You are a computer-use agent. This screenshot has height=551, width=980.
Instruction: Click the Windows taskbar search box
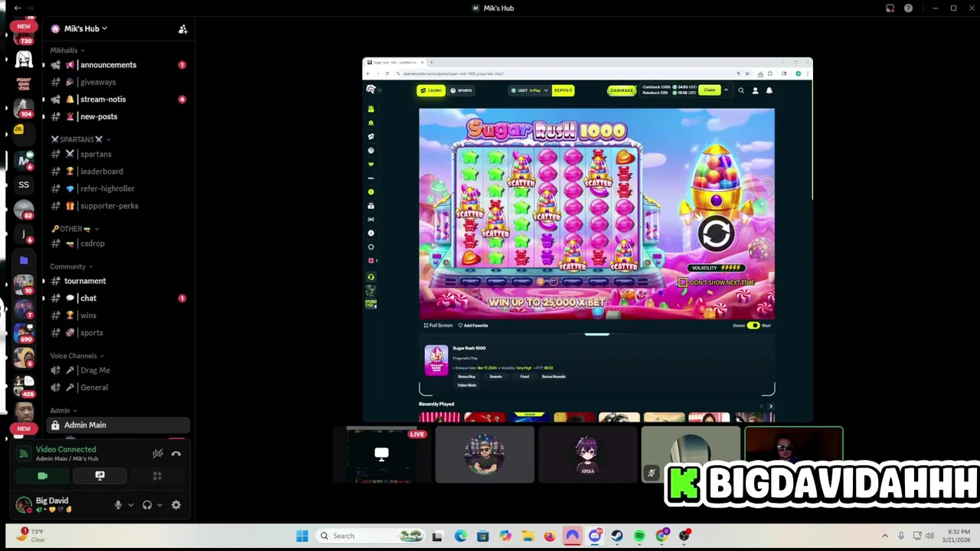tap(371, 536)
